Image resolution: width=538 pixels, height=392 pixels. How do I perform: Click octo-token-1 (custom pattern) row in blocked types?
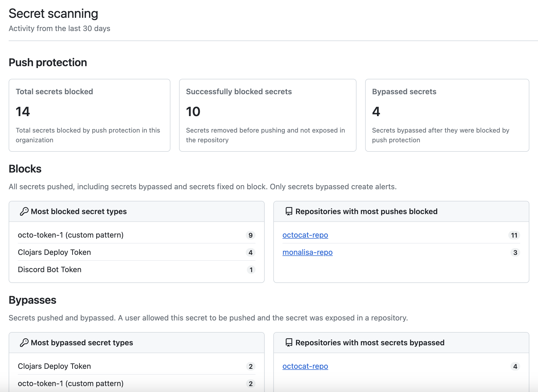point(70,235)
